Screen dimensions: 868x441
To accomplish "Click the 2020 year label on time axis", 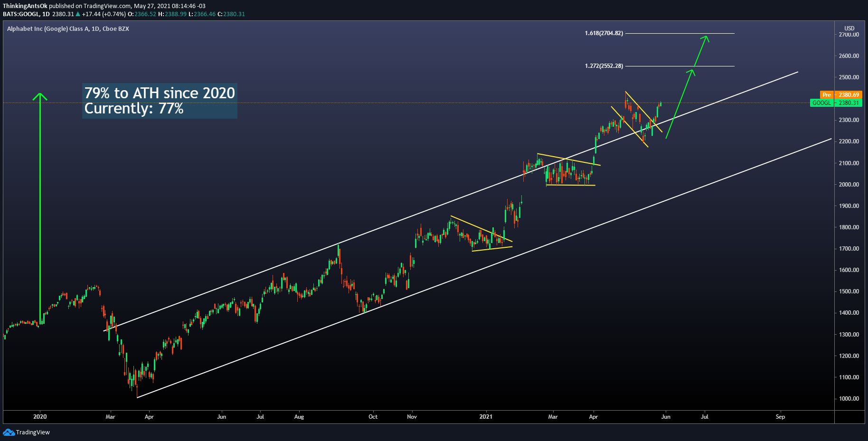I will [x=40, y=417].
